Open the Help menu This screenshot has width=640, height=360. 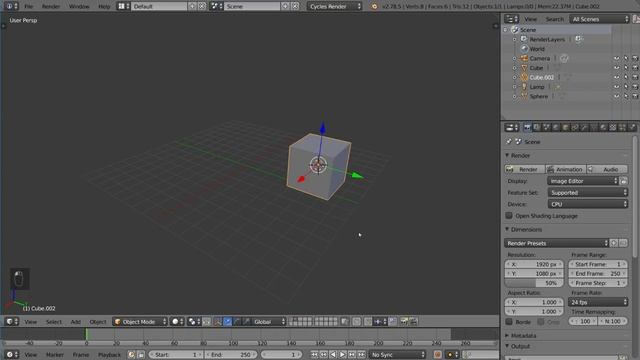click(x=104, y=6)
